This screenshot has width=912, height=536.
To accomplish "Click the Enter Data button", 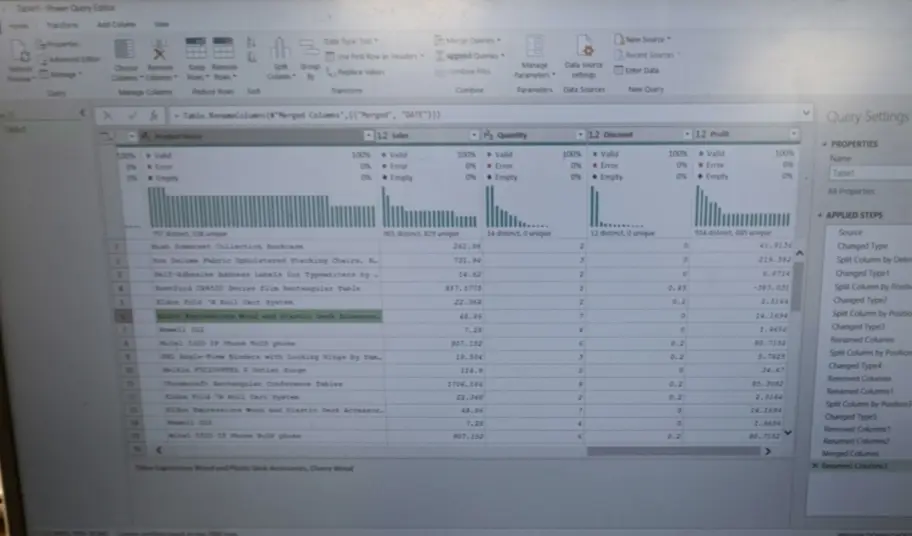I will coord(637,70).
